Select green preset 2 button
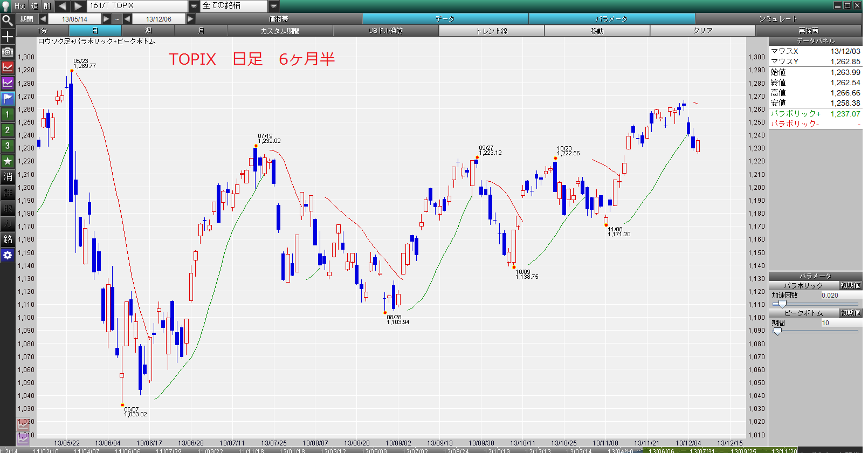This screenshot has height=453, width=868. coord(8,130)
